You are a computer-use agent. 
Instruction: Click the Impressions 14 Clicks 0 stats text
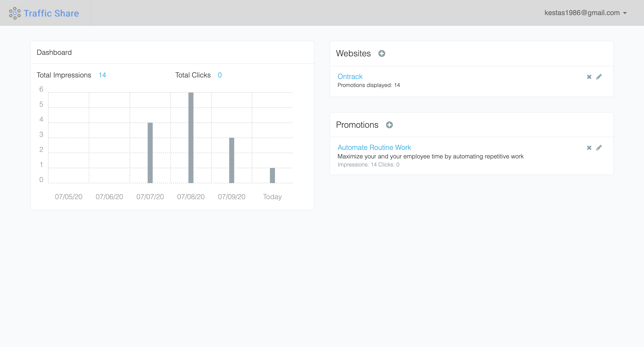(x=368, y=164)
